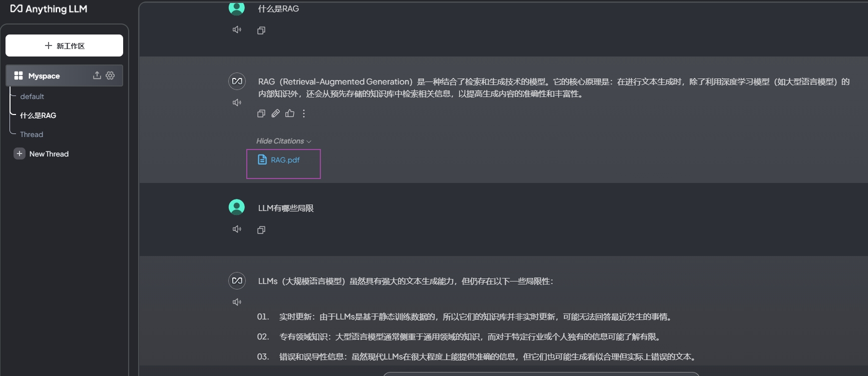Create a new workspace with 新工作区 button

pyautogui.click(x=64, y=45)
